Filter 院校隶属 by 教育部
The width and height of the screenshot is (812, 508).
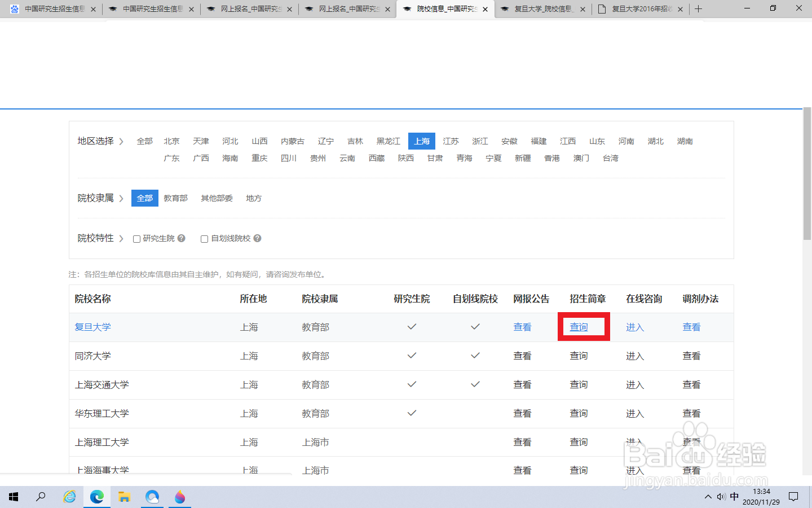[176, 198]
